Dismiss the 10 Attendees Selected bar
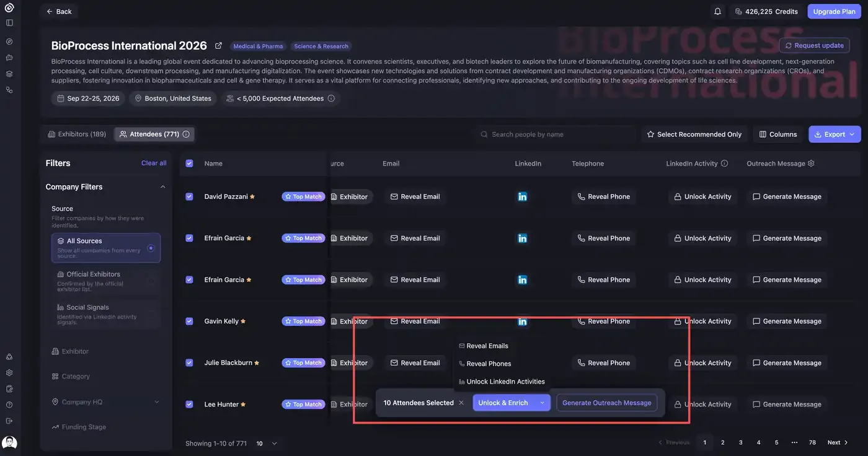Image resolution: width=868 pixels, height=456 pixels. (x=461, y=403)
